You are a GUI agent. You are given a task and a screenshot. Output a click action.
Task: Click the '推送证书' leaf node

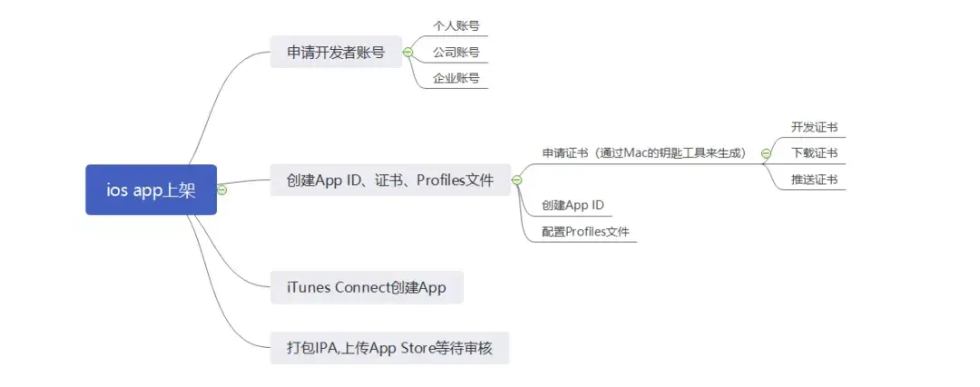click(814, 179)
